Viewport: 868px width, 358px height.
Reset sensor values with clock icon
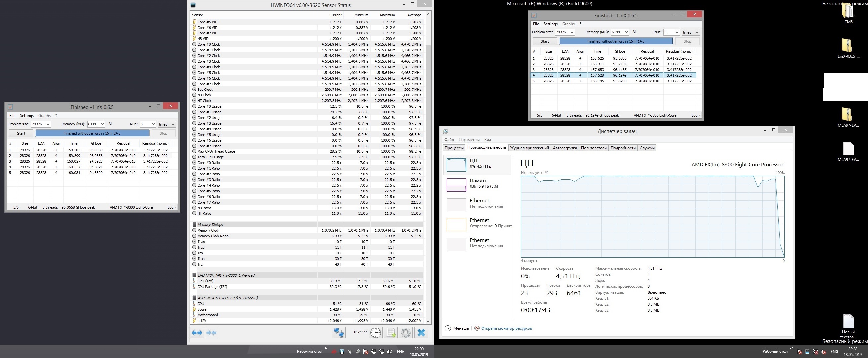tap(375, 333)
